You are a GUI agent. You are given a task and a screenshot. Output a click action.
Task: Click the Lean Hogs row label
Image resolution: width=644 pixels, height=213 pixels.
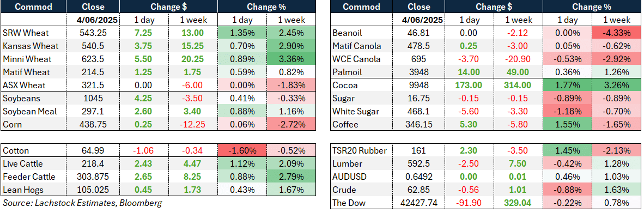click(x=23, y=190)
